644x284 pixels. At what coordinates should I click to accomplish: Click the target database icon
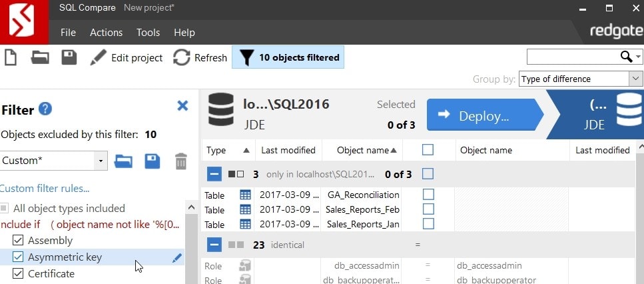point(629,109)
